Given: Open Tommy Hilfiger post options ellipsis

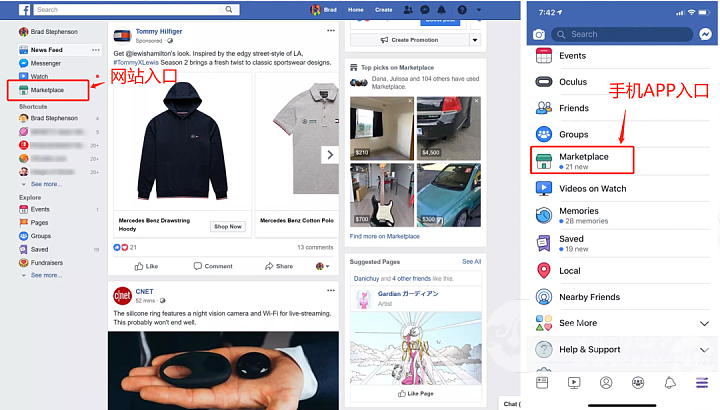Looking at the screenshot, I should point(331,30).
